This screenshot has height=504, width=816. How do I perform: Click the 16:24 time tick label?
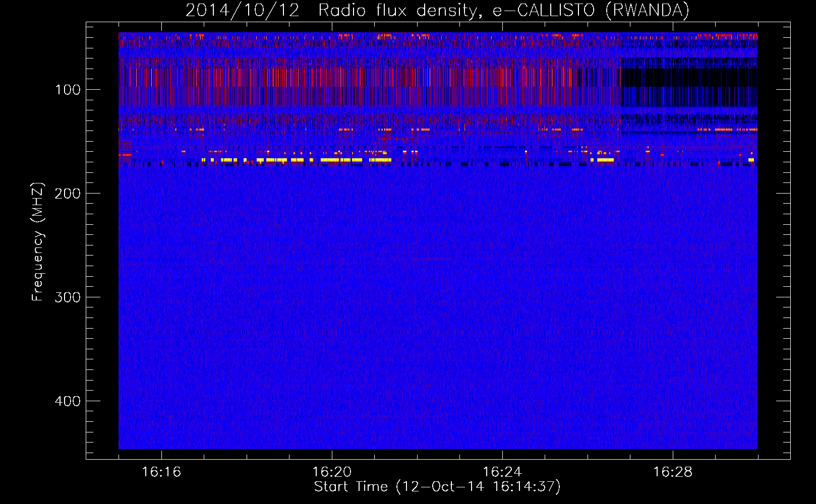[x=502, y=472]
